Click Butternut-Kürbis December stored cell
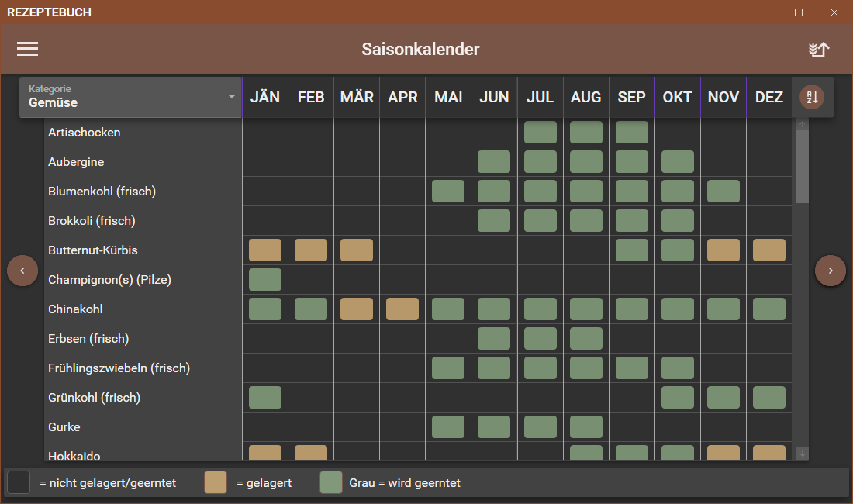The image size is (853, 504). pos(769,250)
